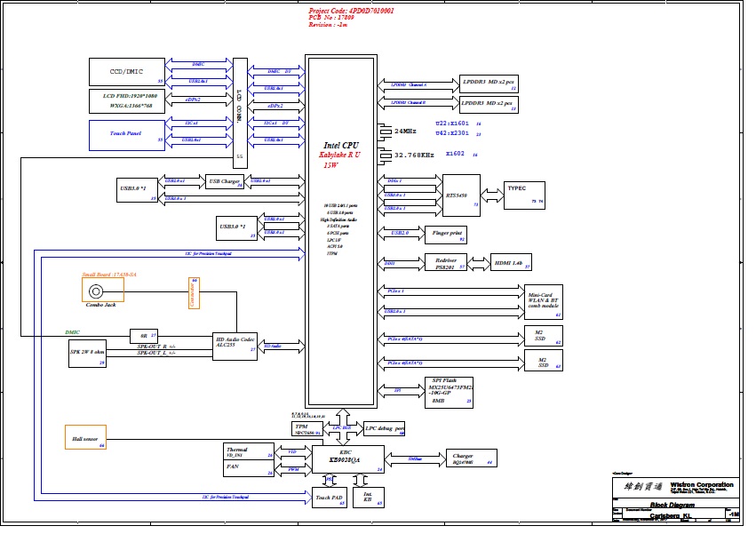Select the vertical LCD CONN. block
Screen dimensions: 756x534
pyautogui.click(x=240, y=113)
